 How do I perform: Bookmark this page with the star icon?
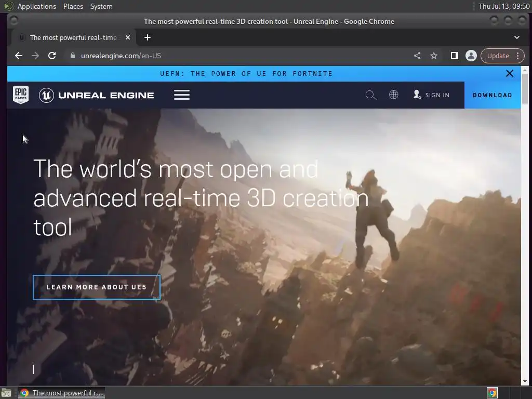click(x=434, y=56)
